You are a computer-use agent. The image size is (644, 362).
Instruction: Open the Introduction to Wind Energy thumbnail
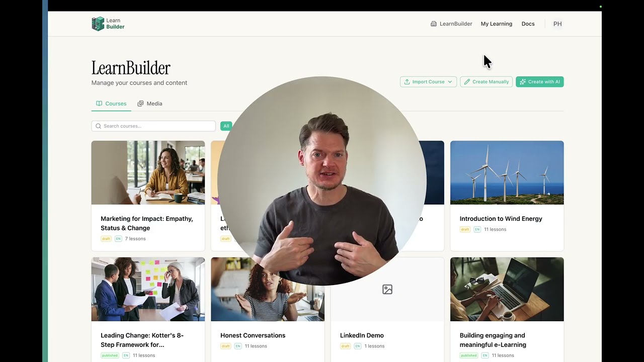[x=507, y=172]
